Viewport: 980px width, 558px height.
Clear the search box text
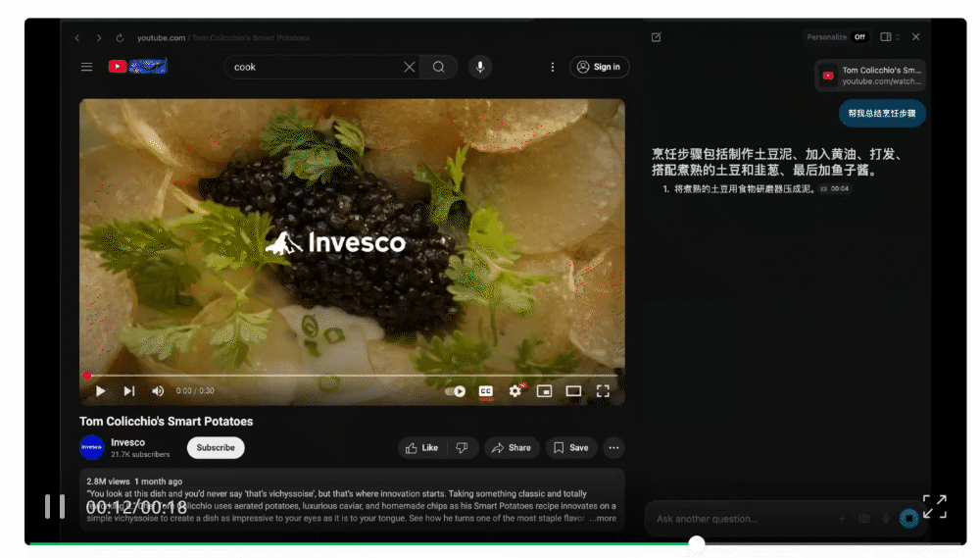(410, 67)
